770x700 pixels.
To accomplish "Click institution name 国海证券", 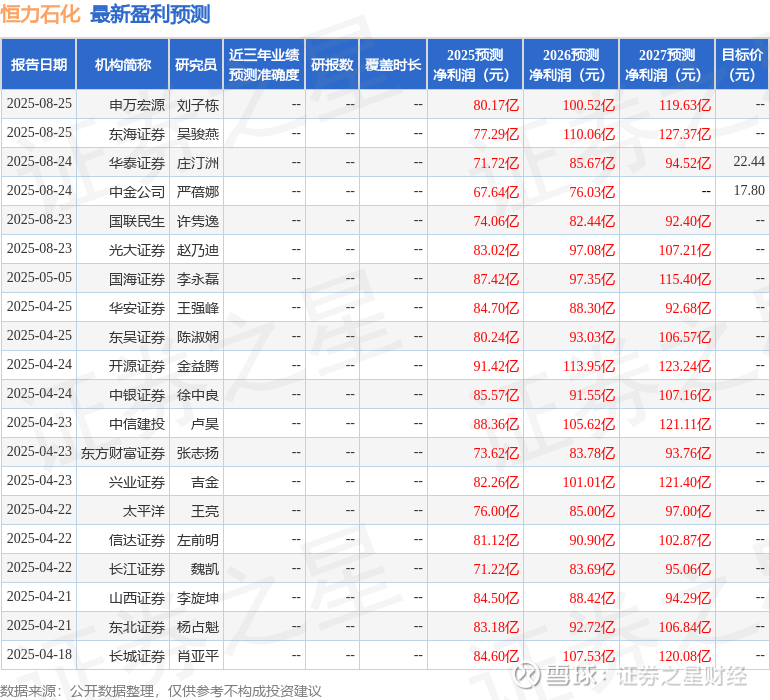I will pos(137,279).
